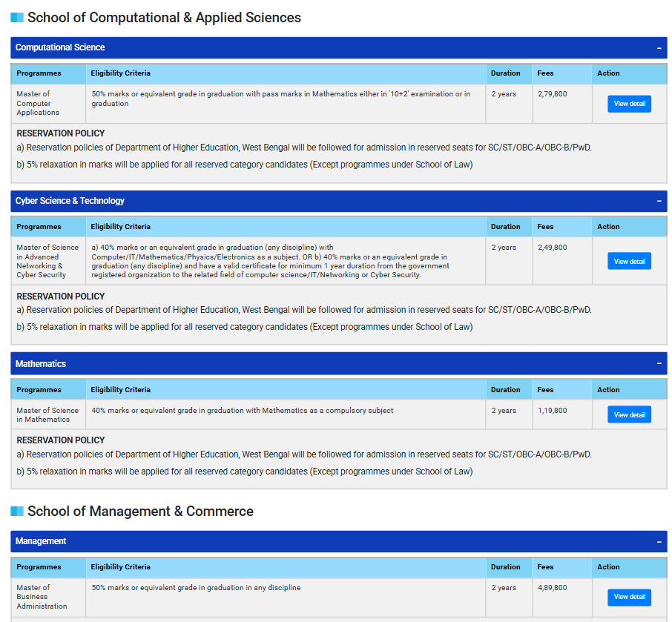The image size is (672, 622).
Task: View detail for Advanced Networking & Cyber Security program
Action: click(628, 261)
